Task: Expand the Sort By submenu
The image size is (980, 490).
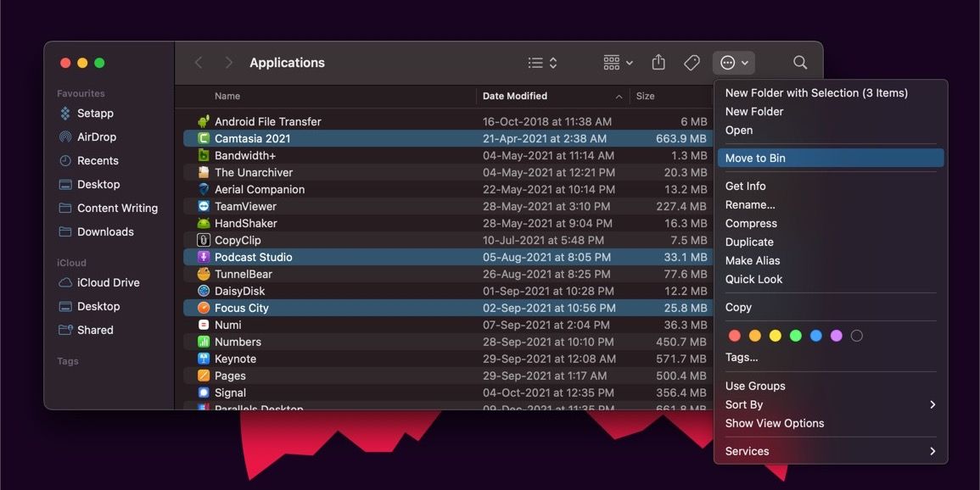Action: (831, 404)
